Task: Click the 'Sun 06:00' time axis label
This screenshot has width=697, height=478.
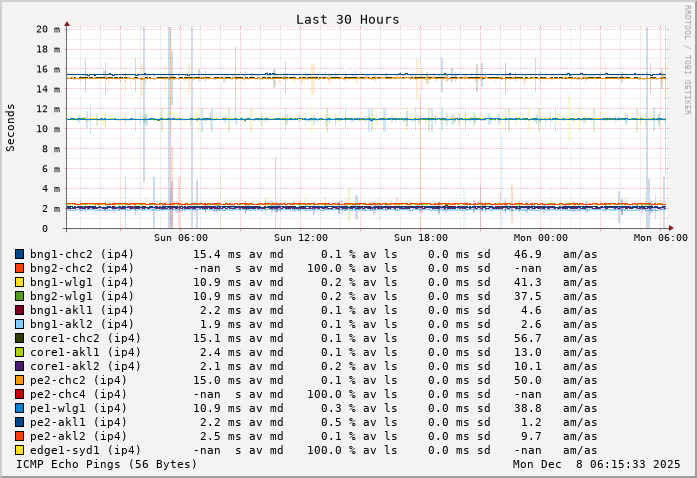Action: 181,238
